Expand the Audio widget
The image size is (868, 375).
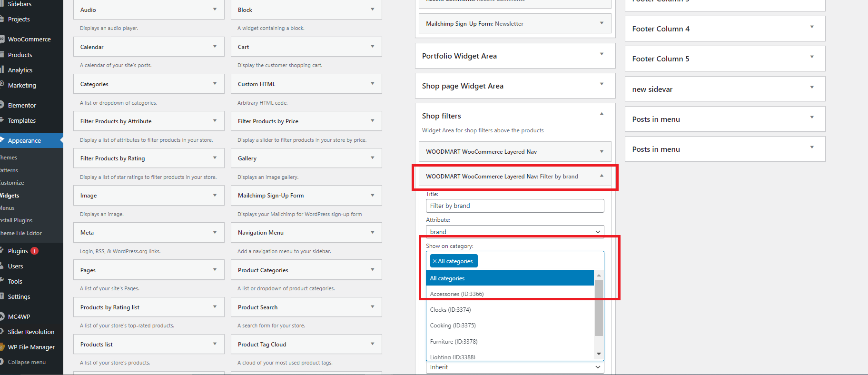[x=215, y=10]
